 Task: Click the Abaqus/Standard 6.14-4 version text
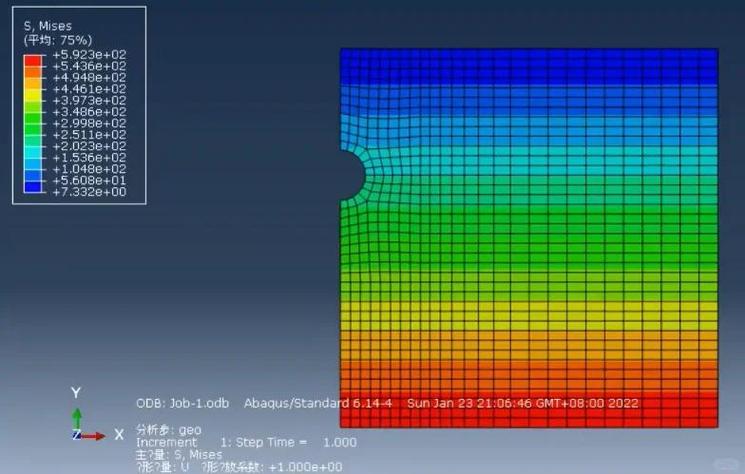pos(318,403)
